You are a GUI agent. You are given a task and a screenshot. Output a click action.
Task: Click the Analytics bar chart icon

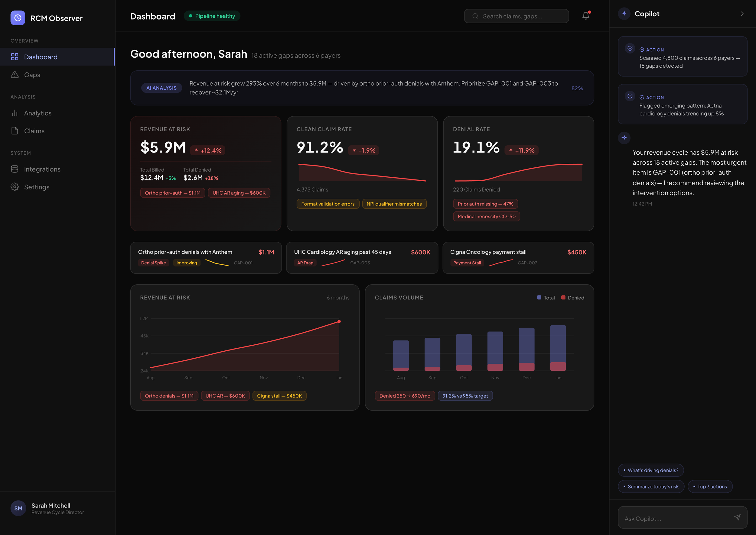pyautogui.click(x=15, y=113)
